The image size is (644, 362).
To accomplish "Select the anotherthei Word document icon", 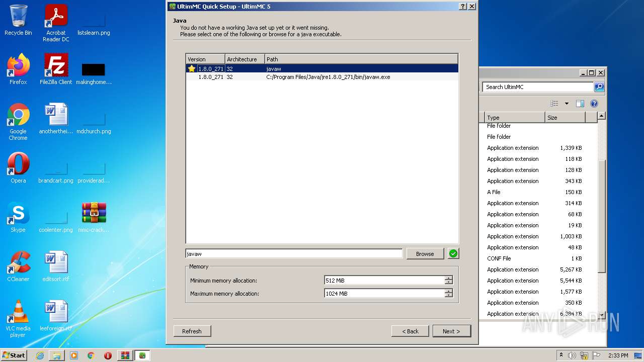I will (56, 119).
